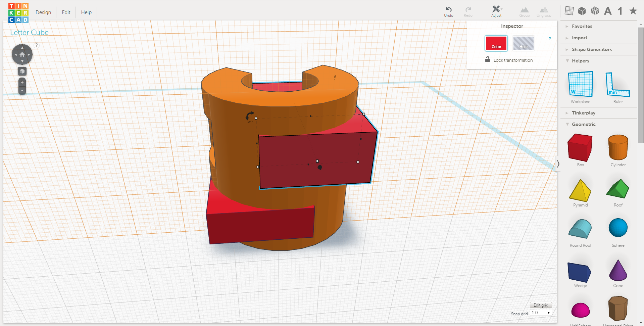Select the workplane grid icon in toolbar
Screen dimensions: 644x326
569,11
